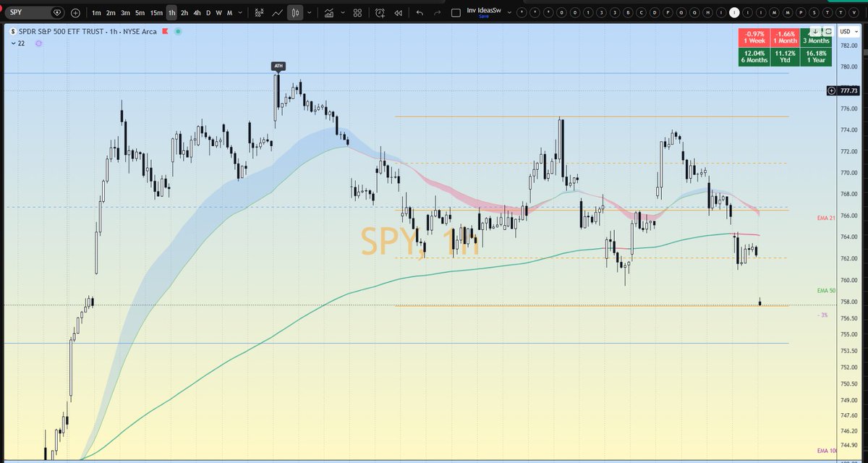
Task: Click the undo arrow icon
Action: [420, 13]
